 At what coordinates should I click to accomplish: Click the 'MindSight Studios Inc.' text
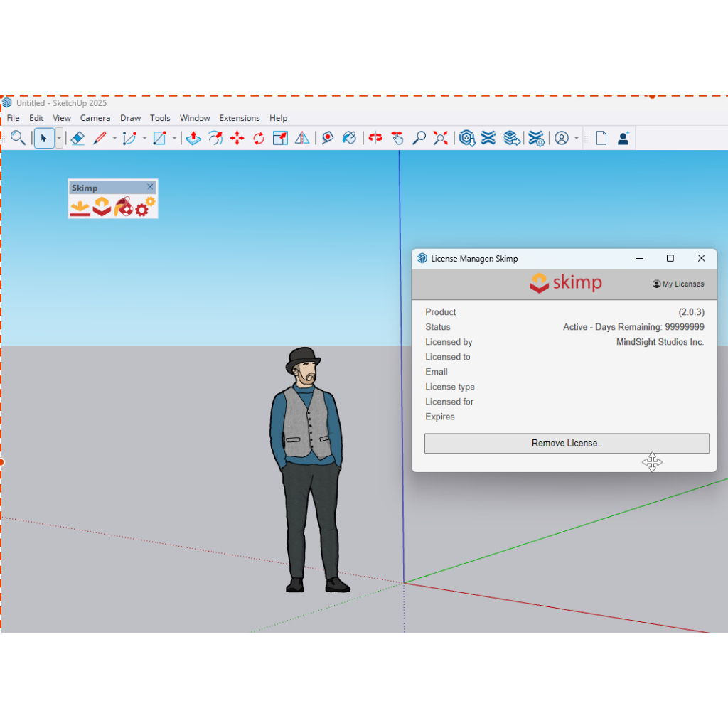[660, 342]
